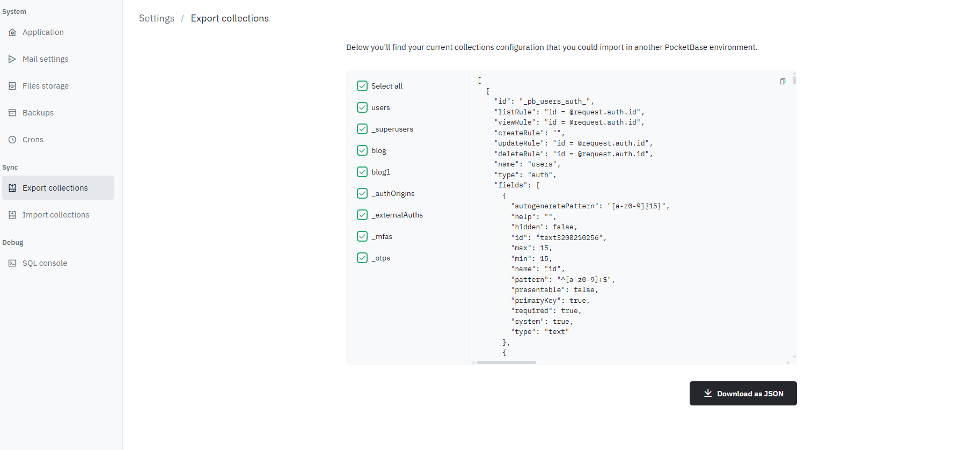
Task: Copy the JSON configuration to clipboard
Action: click(782, 82)
